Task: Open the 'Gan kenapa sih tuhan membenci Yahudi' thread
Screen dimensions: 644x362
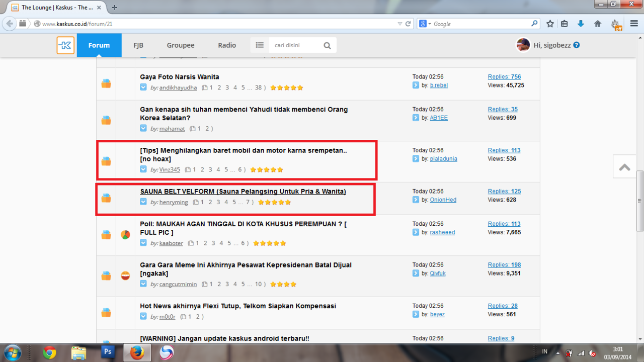Action: coord(244,114)
